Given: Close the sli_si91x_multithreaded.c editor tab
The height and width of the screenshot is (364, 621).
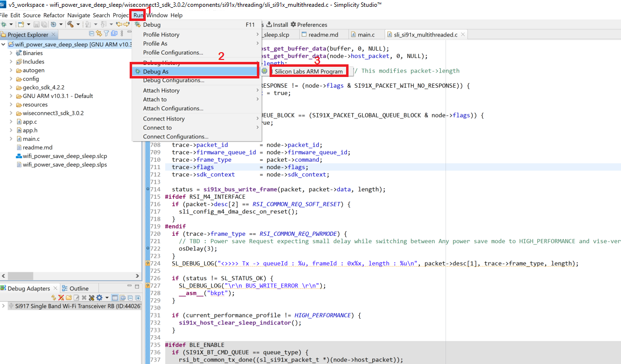Looking at the screenshot, I should pyautogui.click(x=463, y=35).
